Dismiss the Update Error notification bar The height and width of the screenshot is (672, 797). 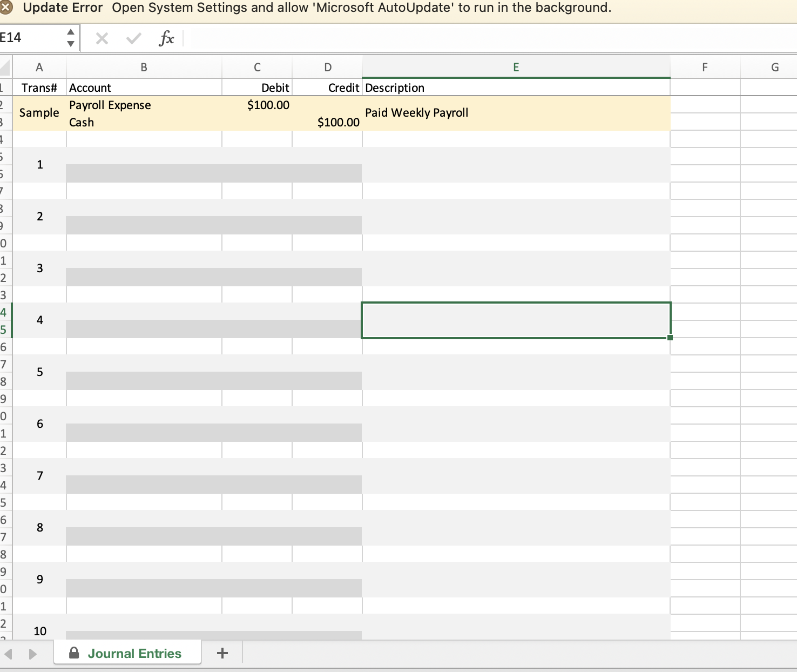[x=6, y=8]
